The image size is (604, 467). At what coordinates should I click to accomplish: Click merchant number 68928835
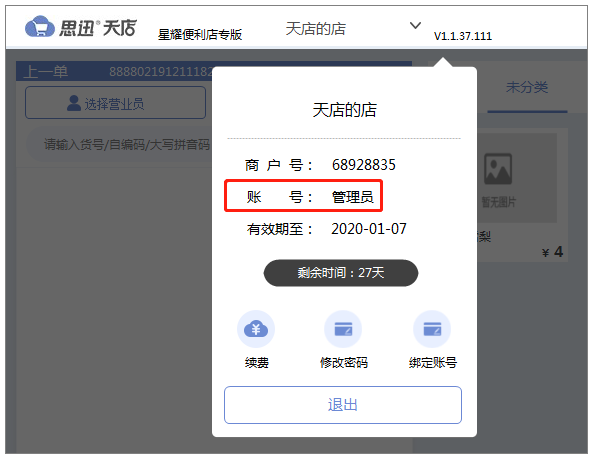pyautogui.click(x=364, y=165)
